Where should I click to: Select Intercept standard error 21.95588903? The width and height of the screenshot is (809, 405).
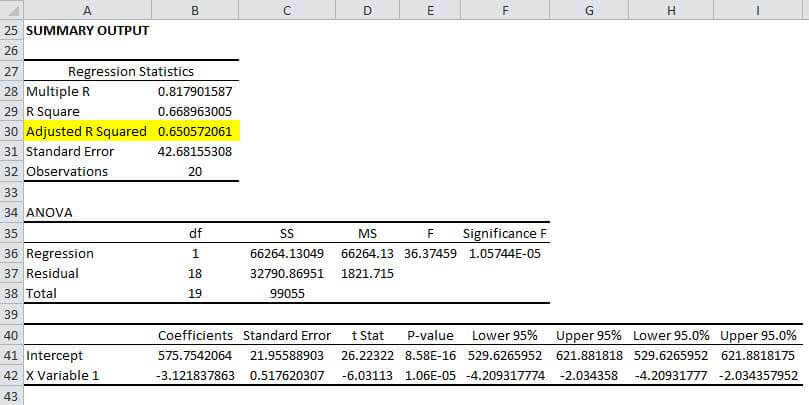[x=287, y=355]
